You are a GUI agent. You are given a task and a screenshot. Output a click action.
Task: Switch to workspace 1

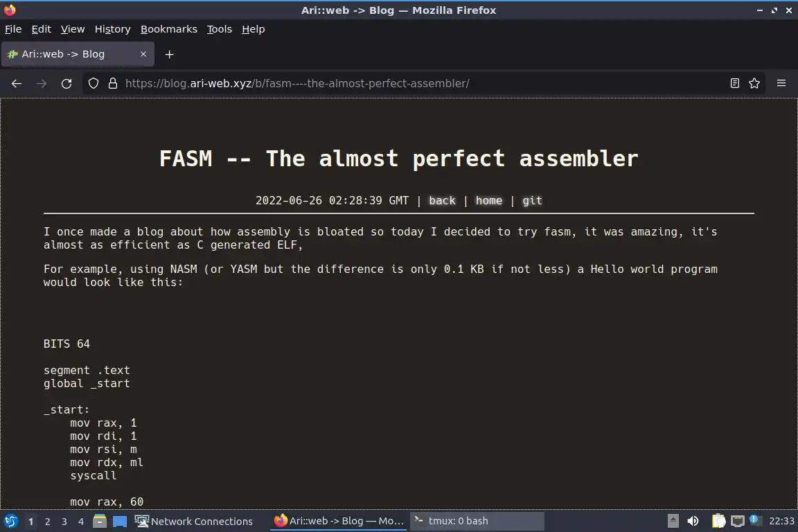[x=31, y=522]
